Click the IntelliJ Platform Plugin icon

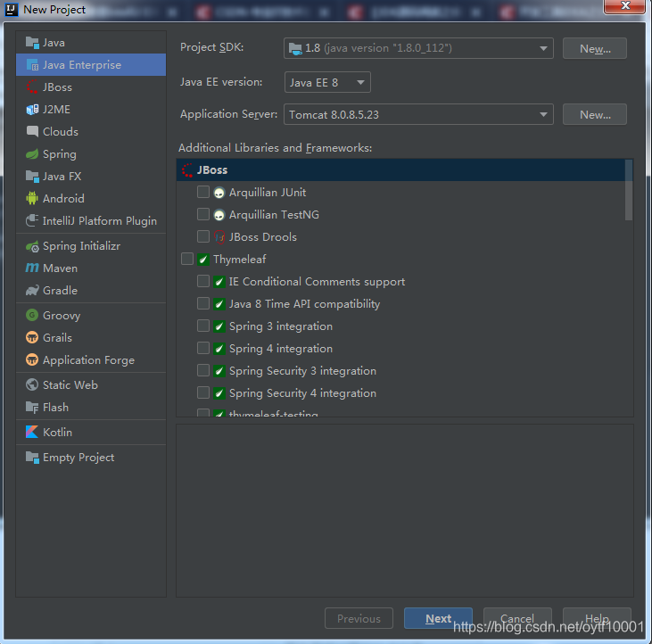click(x=32, y=220)
